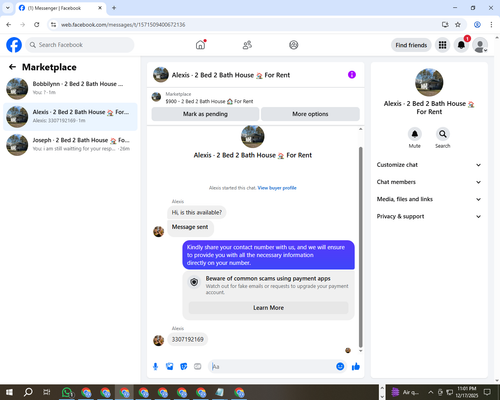
Task: Open View buyer profile link
Action: click(x=277, y=188)
